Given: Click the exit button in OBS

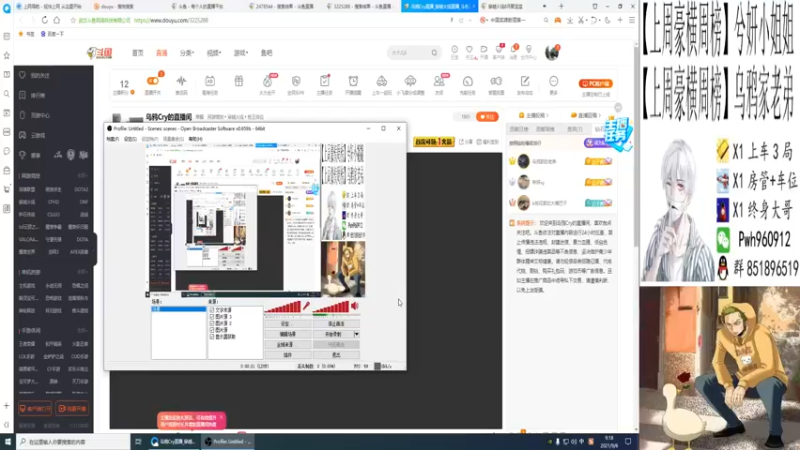Looking at the screenshot, I should [x=336, y=355].
